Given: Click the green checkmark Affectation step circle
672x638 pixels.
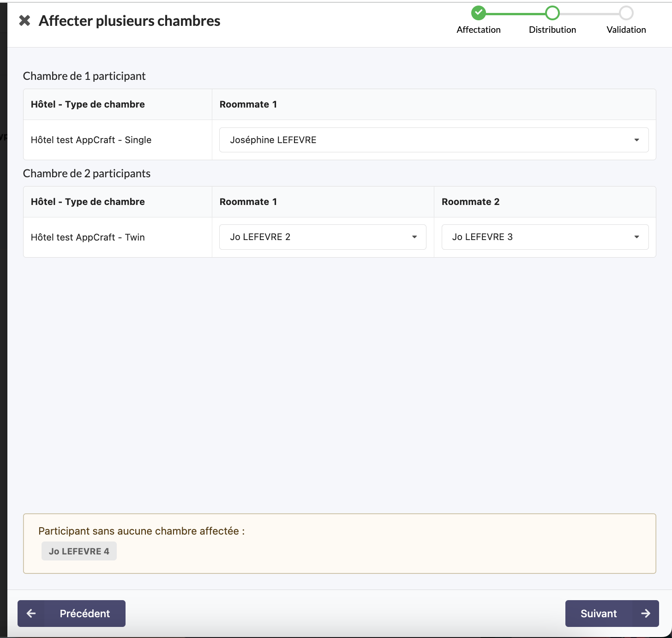Looking at the screenshot, I should click(479, 13).
